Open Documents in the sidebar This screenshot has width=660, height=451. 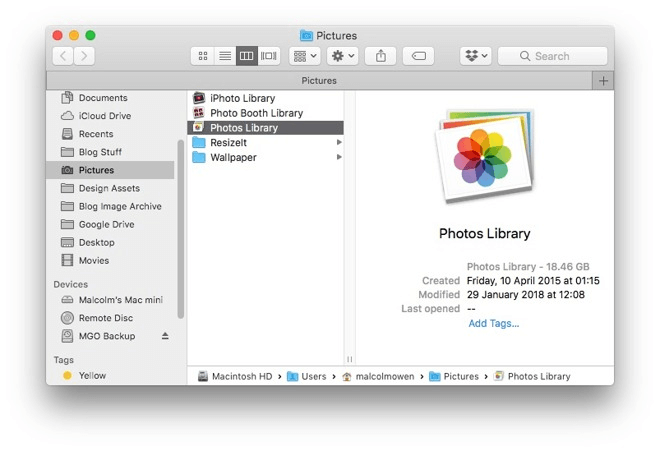tap(110, 98)
